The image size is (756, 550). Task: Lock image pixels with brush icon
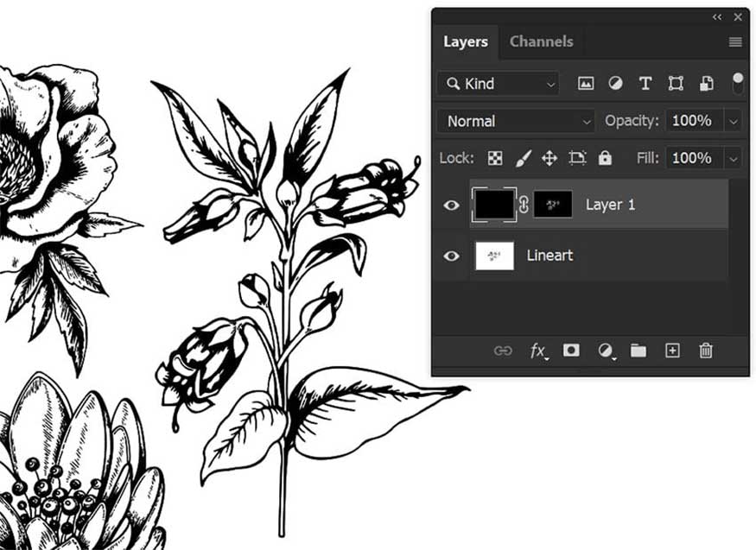tap(523, 158)
